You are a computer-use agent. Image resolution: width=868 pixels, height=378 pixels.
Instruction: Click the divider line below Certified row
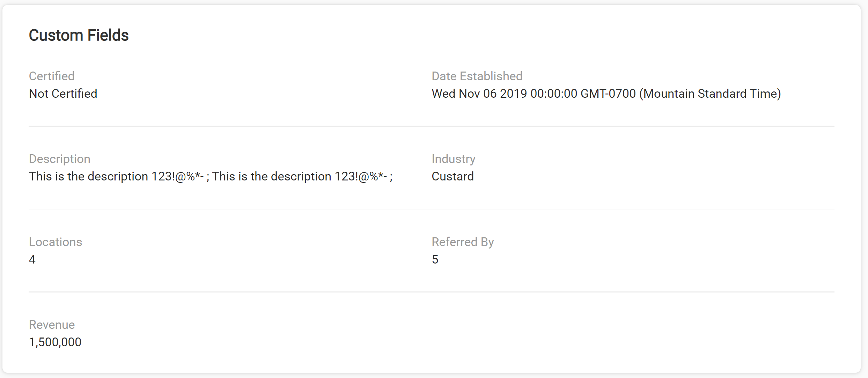432,126
